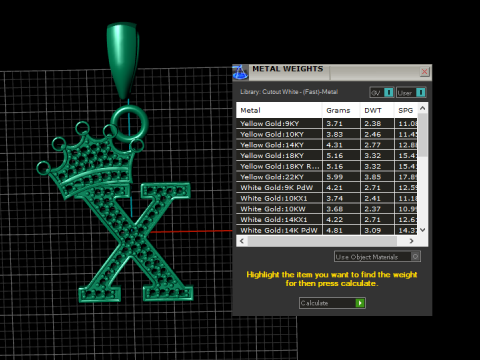Click the 4.81 grams value
Screen dimensions: 480x360
pos(334,230)
